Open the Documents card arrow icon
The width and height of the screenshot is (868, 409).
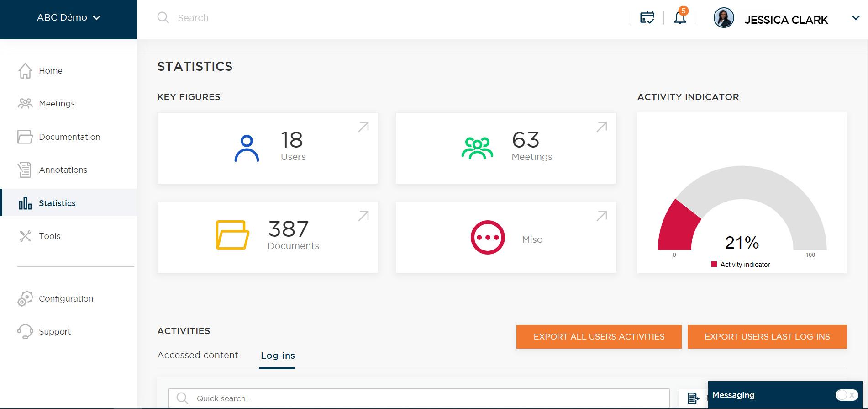[363, 216]
